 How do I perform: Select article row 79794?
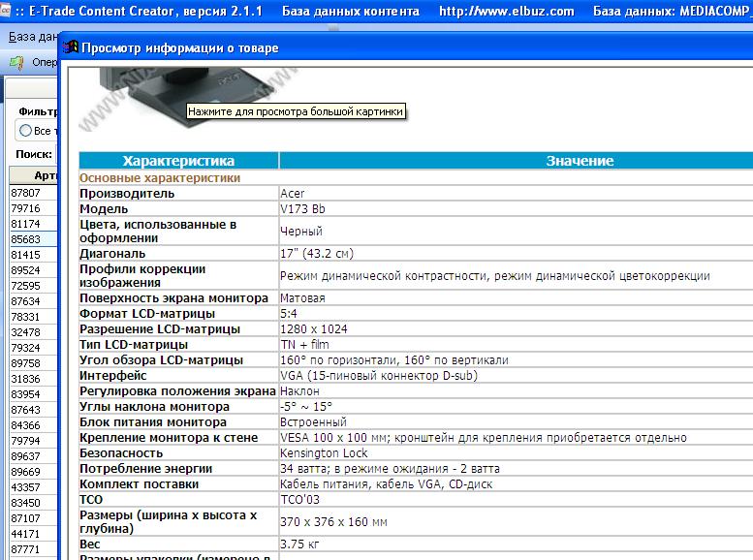click(33, 441)
